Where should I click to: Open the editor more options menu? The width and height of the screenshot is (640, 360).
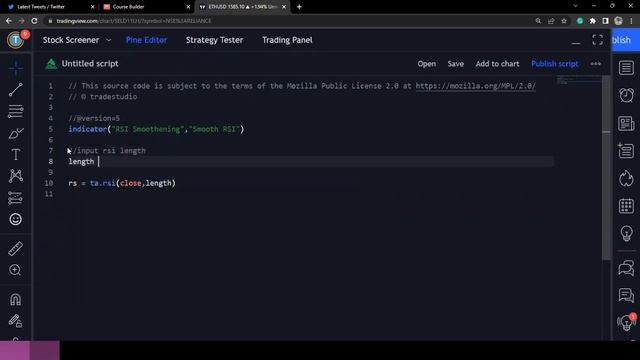pos(596,64)
